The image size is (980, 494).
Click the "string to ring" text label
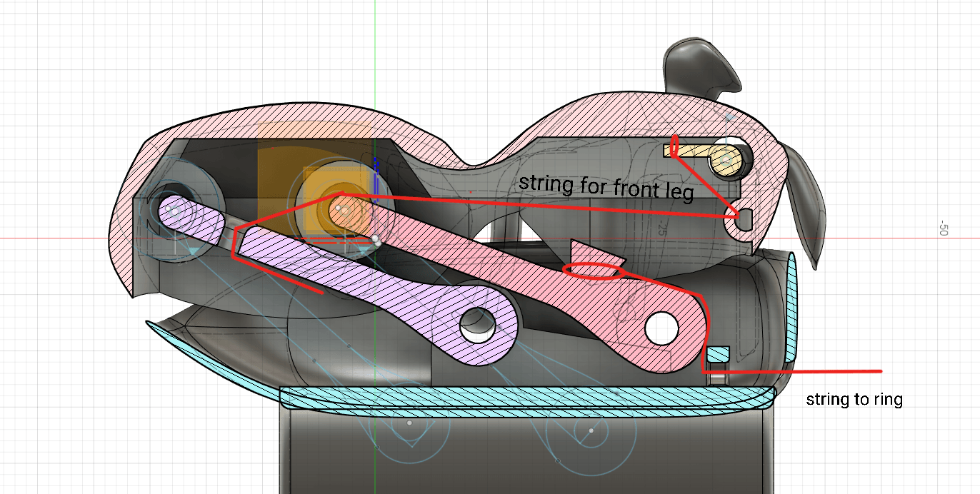click(854, 400)
